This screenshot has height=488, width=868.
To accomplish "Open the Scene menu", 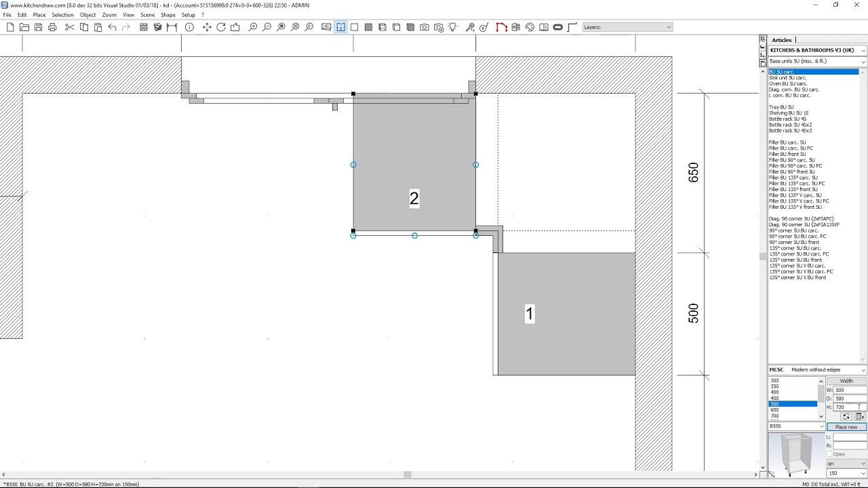I will click(148, 15).
